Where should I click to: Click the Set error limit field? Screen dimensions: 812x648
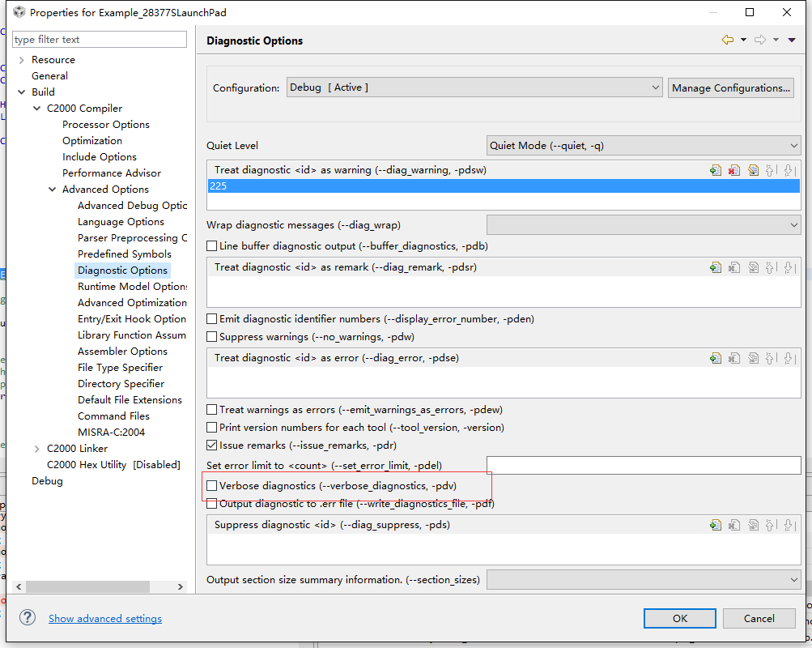click(644, 466)
